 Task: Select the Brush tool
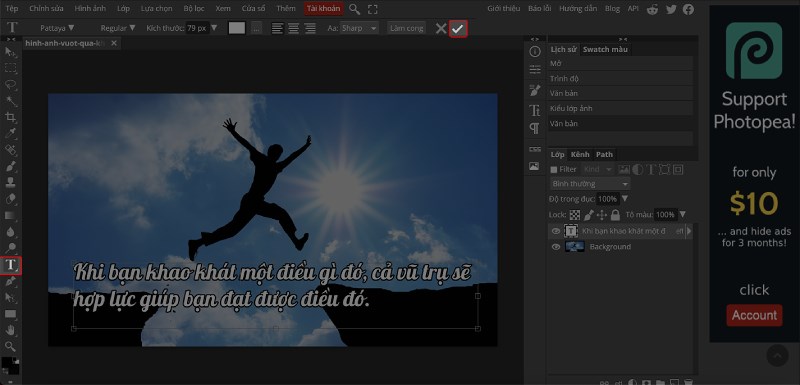click(x=10, y=166)
